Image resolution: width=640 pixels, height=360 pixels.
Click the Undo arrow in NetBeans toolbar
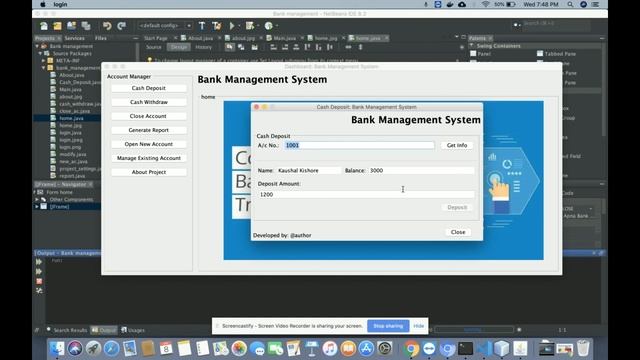107,26
